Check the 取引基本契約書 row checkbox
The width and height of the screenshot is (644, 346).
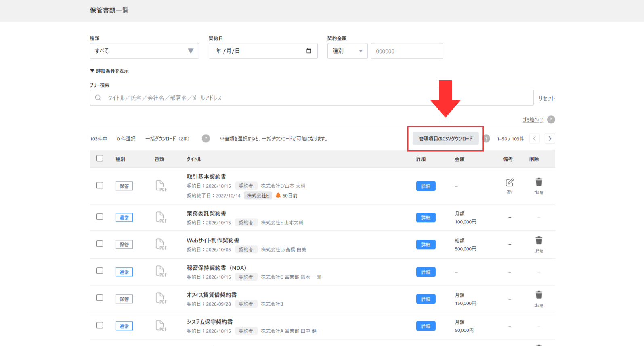[100, 186]
